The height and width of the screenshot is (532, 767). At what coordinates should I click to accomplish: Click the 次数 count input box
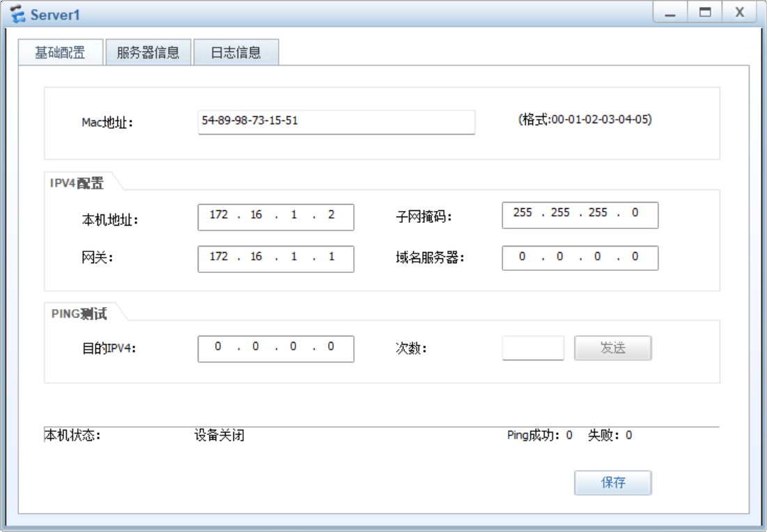533,348
